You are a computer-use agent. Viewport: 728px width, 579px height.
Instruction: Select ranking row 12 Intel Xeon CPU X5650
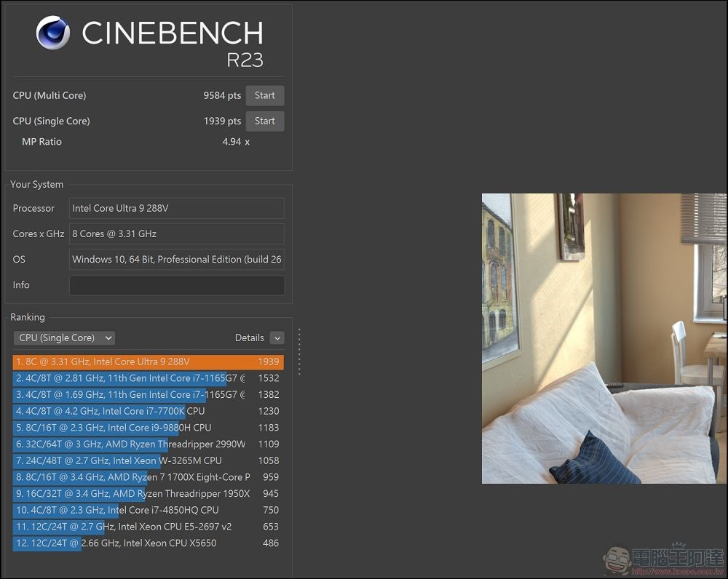[148, 543]
